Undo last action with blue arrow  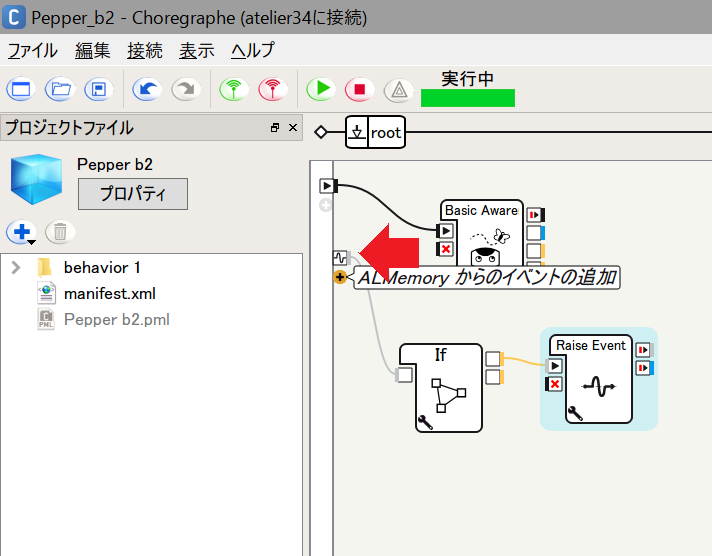click(x=147, y=89)
